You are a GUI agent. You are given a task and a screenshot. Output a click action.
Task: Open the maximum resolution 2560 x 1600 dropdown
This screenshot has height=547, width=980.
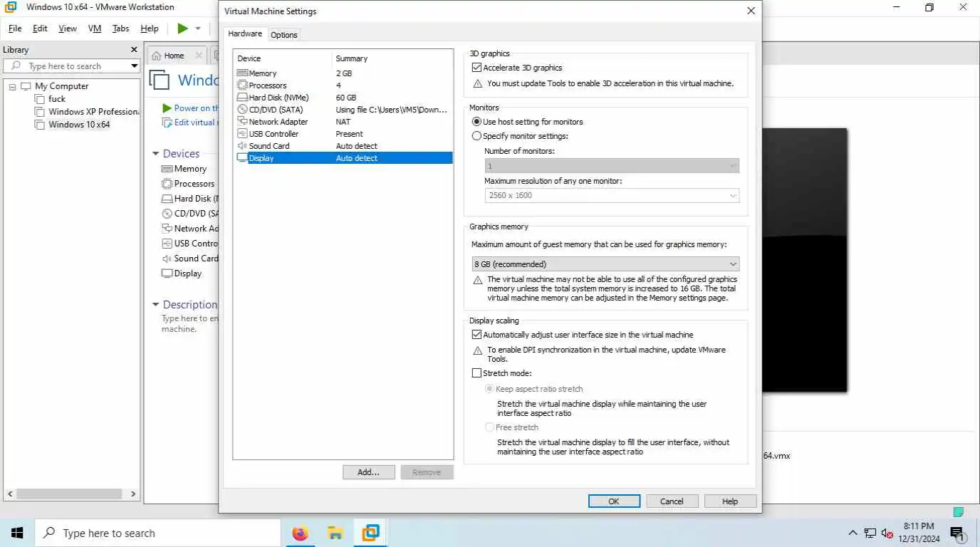tap(612, 195)
